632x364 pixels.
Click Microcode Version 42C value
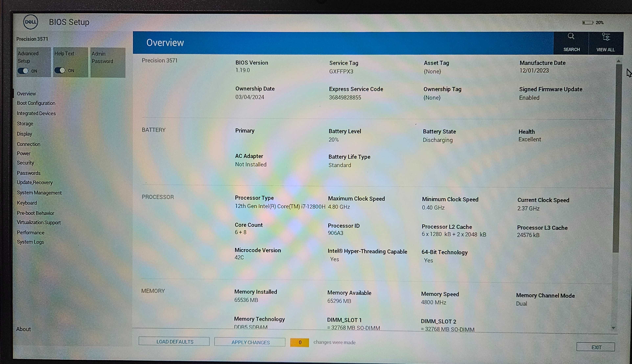pos(239,257)
